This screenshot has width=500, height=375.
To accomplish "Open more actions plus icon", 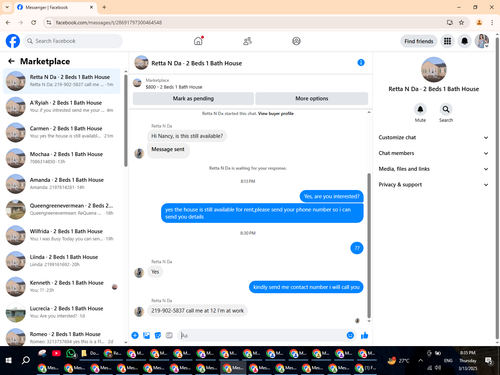I will (x=135, y=335).
